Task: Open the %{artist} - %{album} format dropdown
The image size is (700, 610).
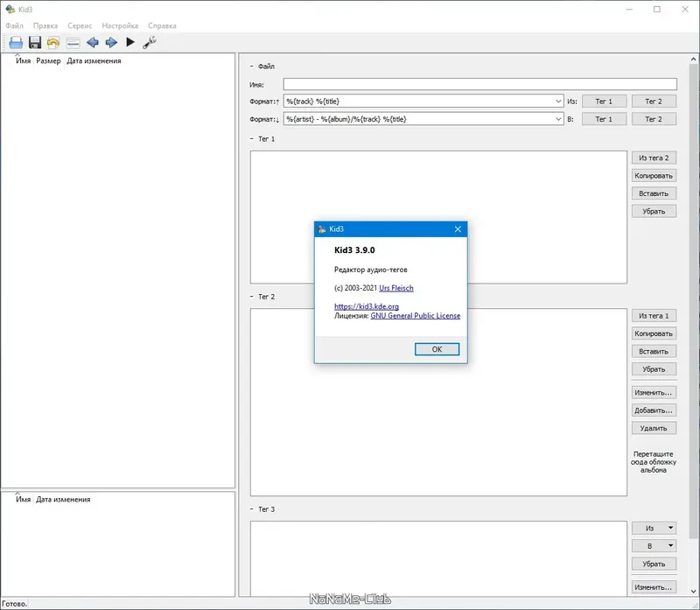Action: pyautogui.click(x=558, y=119)
